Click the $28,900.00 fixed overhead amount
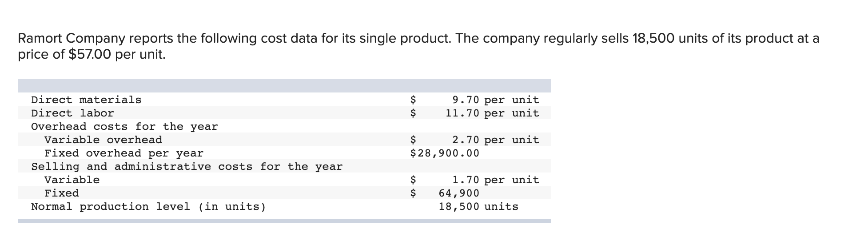 445,153
